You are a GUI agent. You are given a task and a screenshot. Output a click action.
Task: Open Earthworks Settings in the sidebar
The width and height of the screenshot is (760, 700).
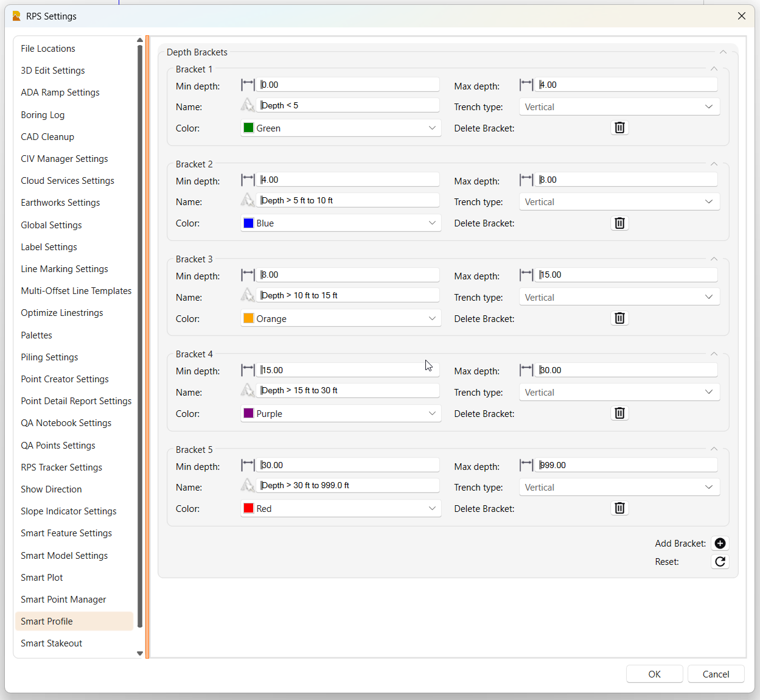(x=60, y=203)
